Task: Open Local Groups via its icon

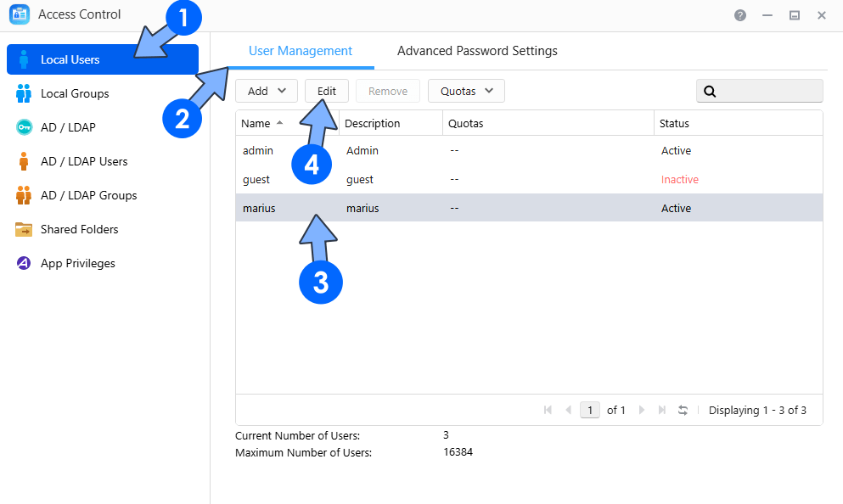Action: point(24,93)
